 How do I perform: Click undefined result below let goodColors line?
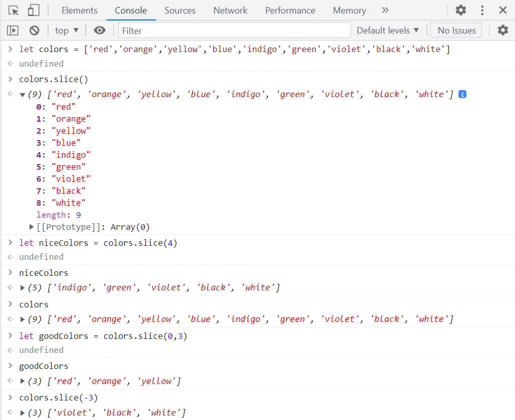tap(42, 350)
